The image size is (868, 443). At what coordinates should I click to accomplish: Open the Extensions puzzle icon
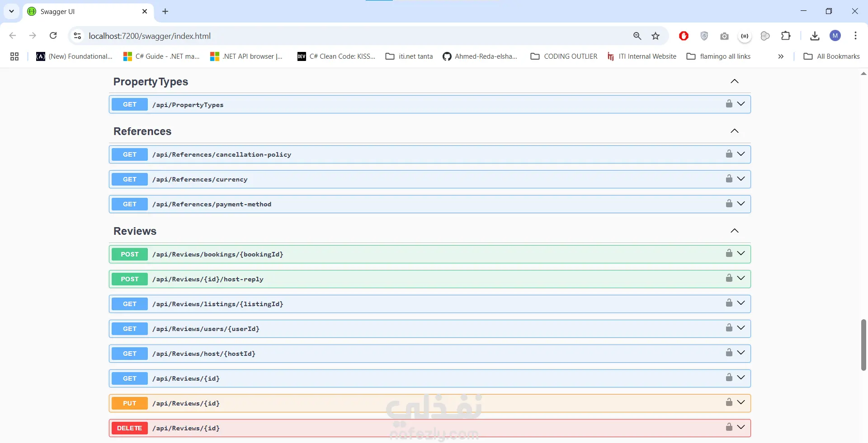786,36
